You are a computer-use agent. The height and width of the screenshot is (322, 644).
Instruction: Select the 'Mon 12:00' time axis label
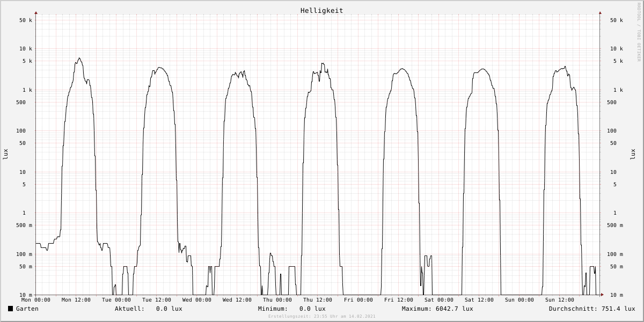(76, 300)
